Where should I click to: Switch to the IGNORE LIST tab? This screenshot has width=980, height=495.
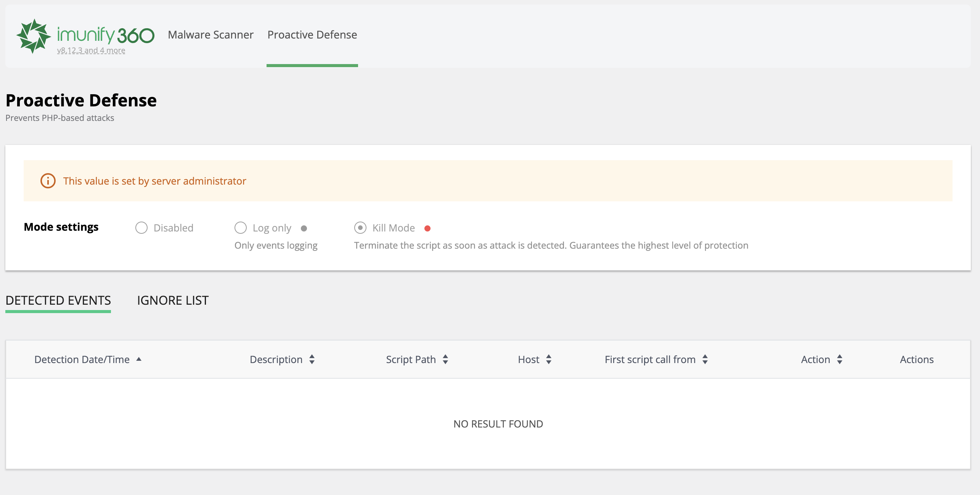click(x=173, y=301)
